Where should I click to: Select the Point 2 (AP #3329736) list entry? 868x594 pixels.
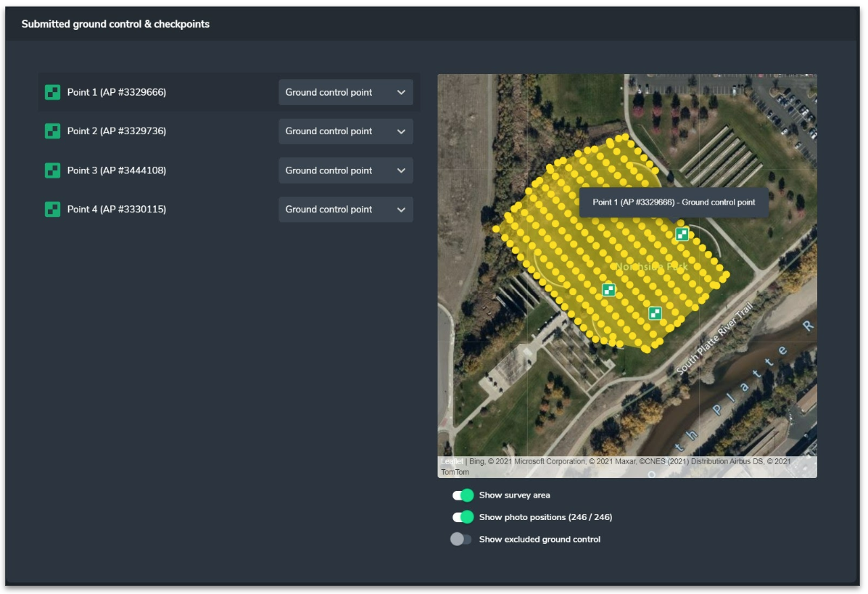point(116,131)
